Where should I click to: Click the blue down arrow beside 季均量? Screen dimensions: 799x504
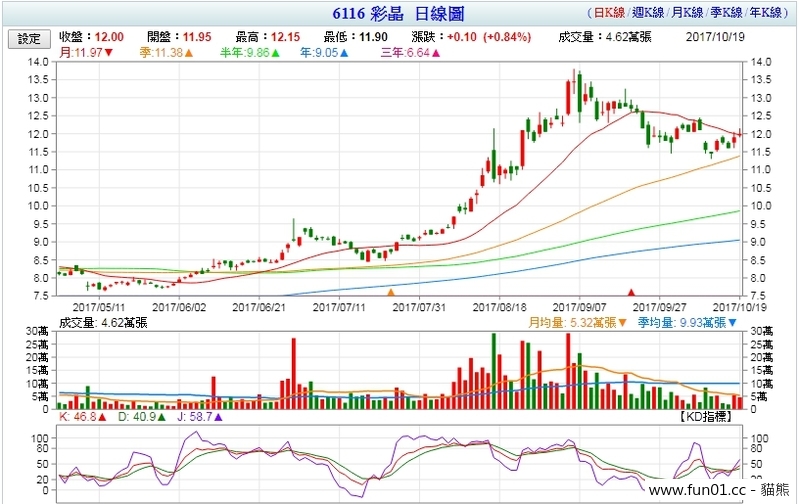coord(732,323)
